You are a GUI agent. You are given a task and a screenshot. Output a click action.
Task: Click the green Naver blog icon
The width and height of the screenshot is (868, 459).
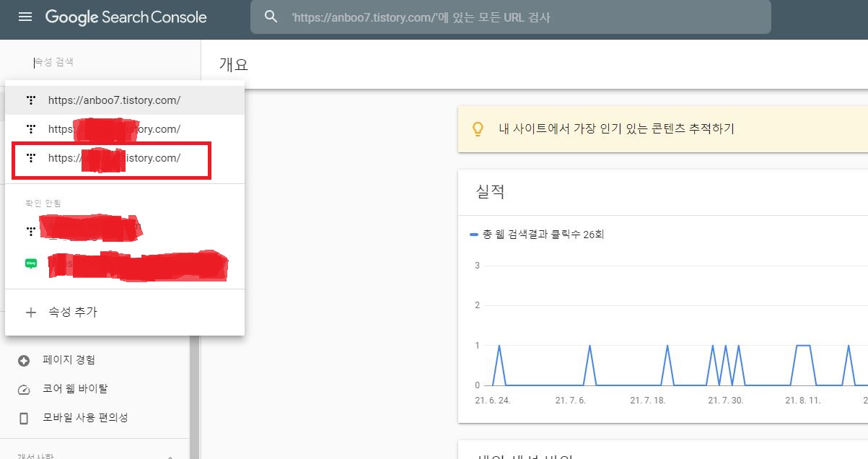tap(30, 264)
